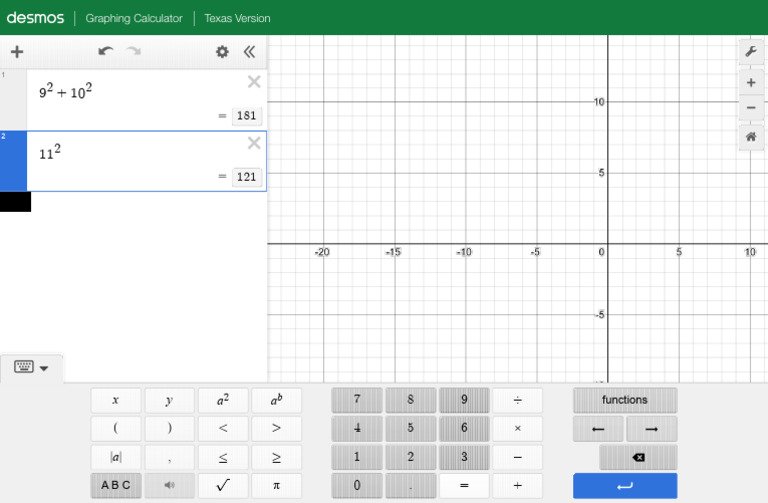Tap number 1 on keypad

(x=357, y=457)
